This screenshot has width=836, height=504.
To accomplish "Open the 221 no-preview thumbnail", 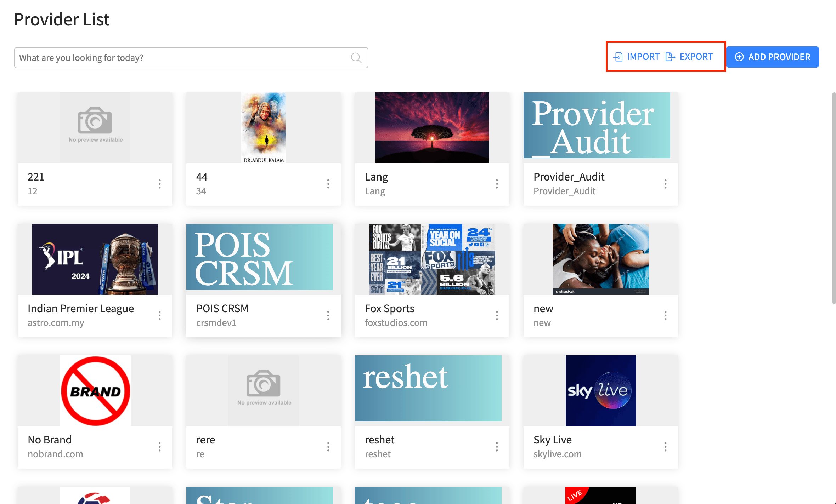I will (x=95, y=128).
